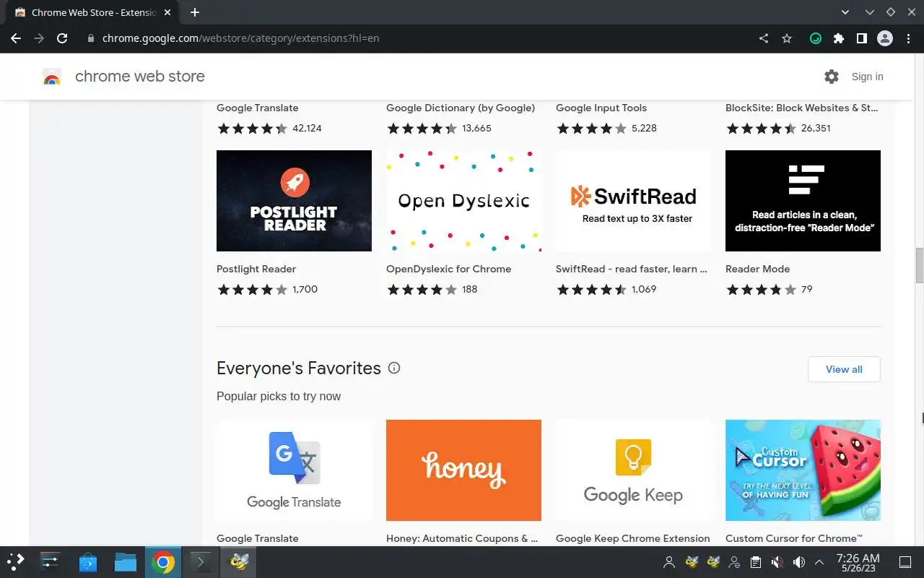Open the Chrome profile avatar

click(x=885, y=38)
